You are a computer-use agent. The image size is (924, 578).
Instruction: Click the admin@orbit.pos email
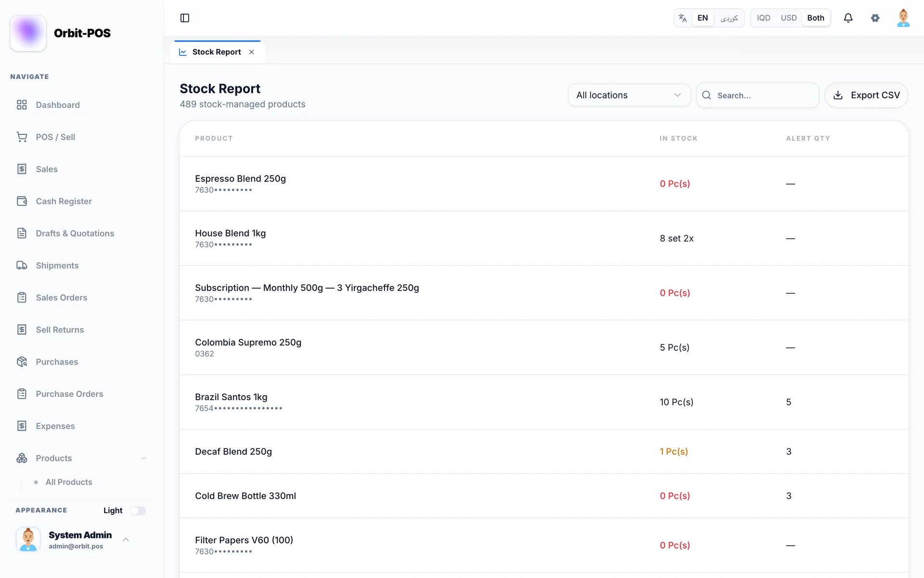(76, 546)
